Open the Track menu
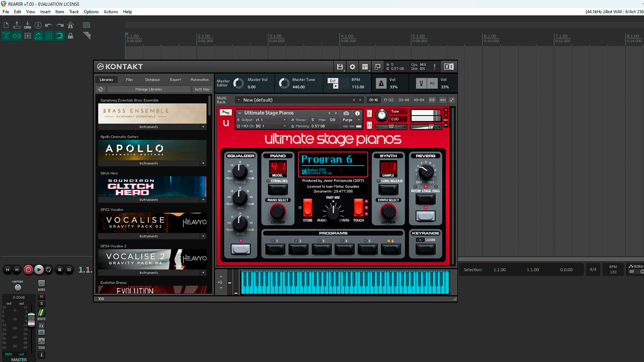Image resolution: width=644 pixels, height=362 pixels. [74, 12]
